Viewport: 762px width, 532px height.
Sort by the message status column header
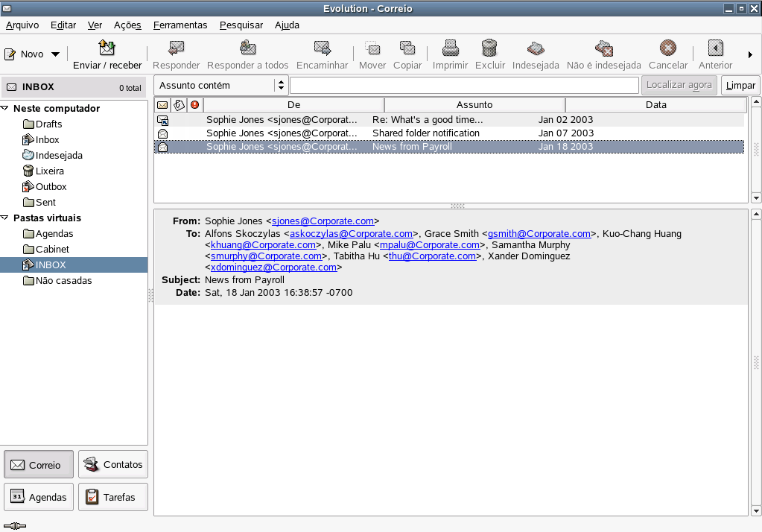[x=162, y=105]
